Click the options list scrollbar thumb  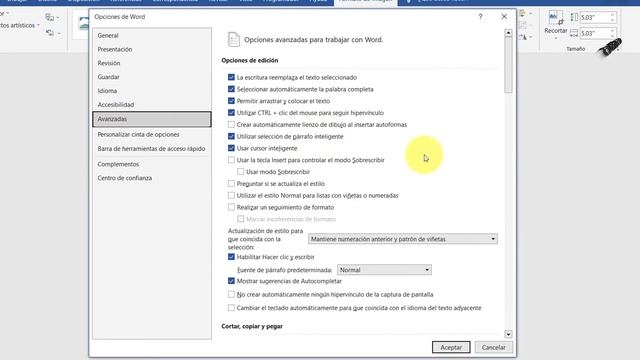[508, 65]
